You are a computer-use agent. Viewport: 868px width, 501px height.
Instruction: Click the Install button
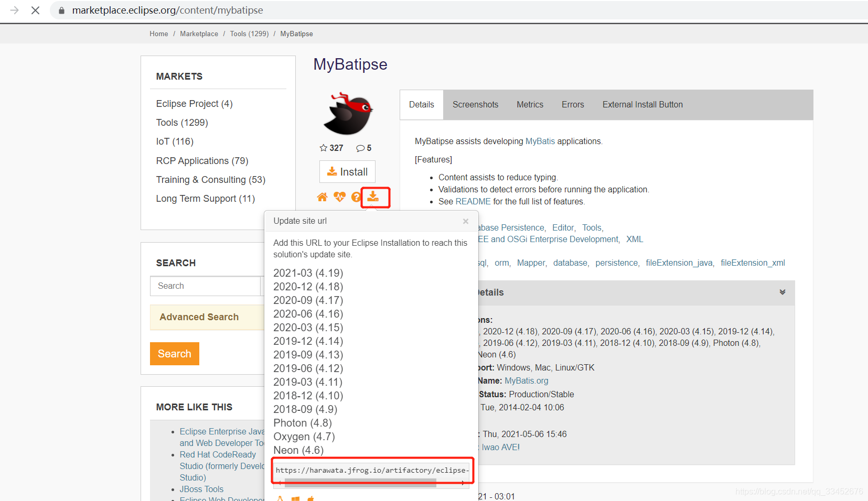pyautogui.click(x=347, y=171)
